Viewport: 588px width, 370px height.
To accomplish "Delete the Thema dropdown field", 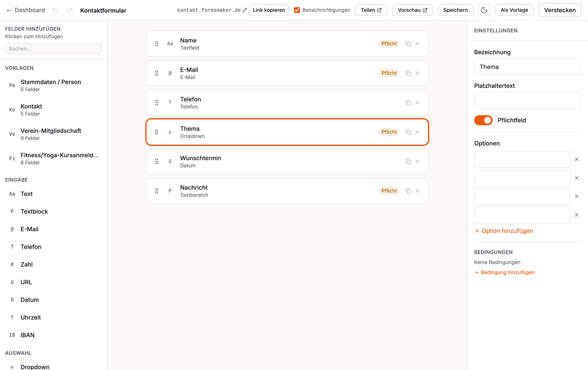I will 417,132.
